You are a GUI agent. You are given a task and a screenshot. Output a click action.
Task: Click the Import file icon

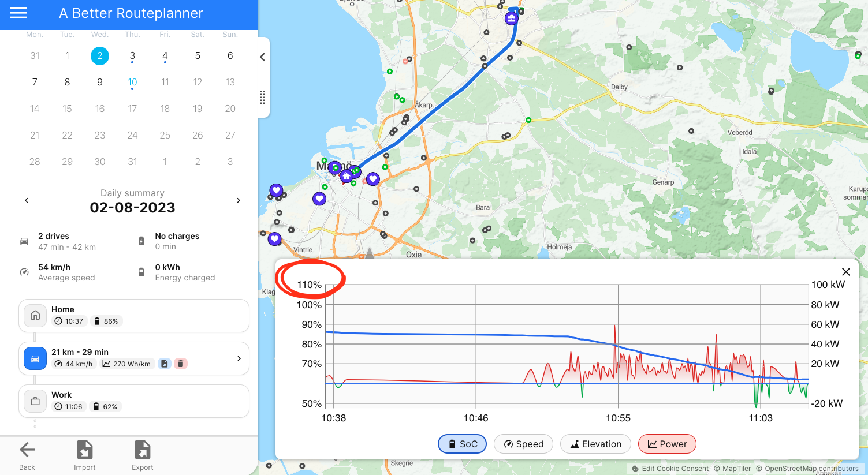click(85, 450)
